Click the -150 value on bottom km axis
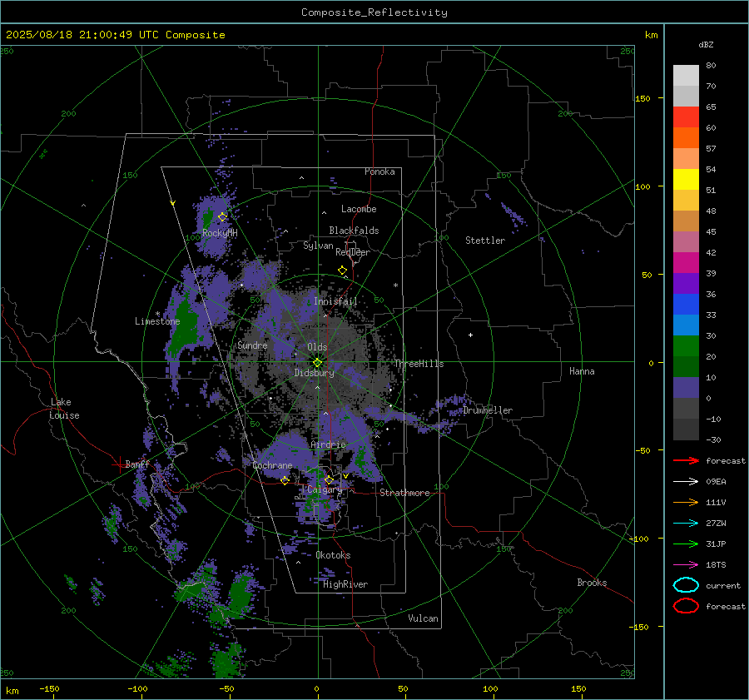Image resolution: width=749 pixels, height=700 pixels. click(49, 688)
